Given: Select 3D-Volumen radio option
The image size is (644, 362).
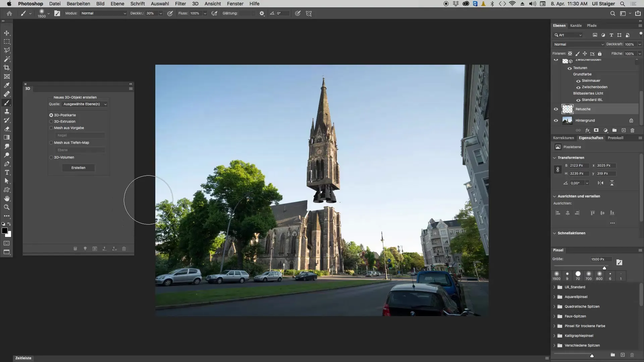Looking at the screenshot, I should (51, 157).
